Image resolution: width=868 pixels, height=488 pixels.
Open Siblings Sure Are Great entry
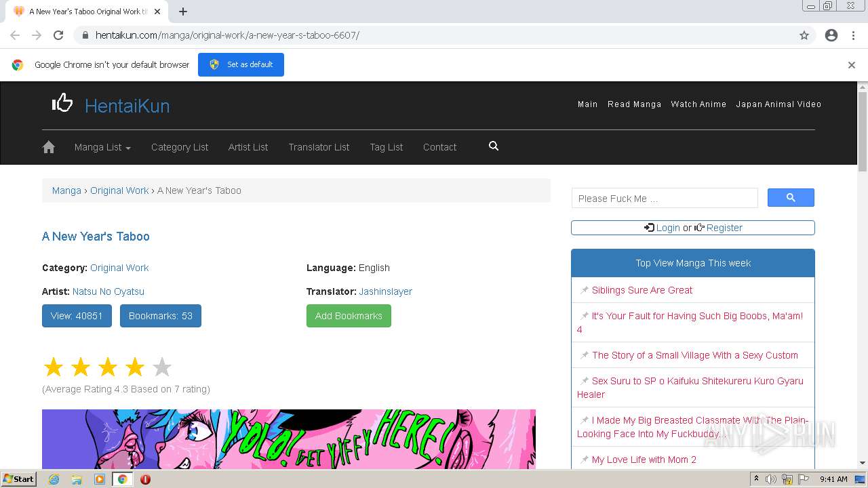[642, 290]
